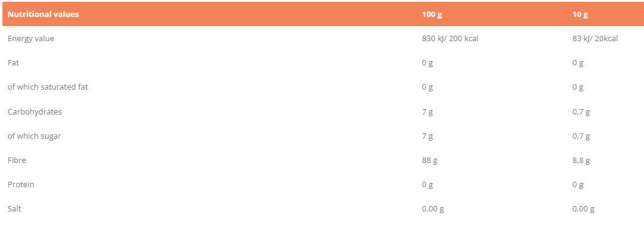Click the "Energy value" row label
This screenshot has height=229, width=644.
click(x=31, y=39)
